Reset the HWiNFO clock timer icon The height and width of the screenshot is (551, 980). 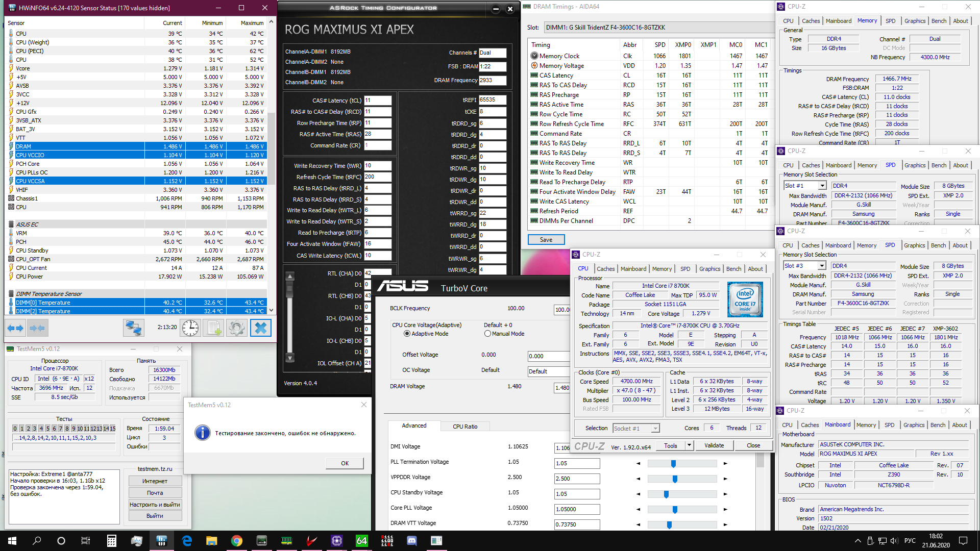click(x=190, y=328)
